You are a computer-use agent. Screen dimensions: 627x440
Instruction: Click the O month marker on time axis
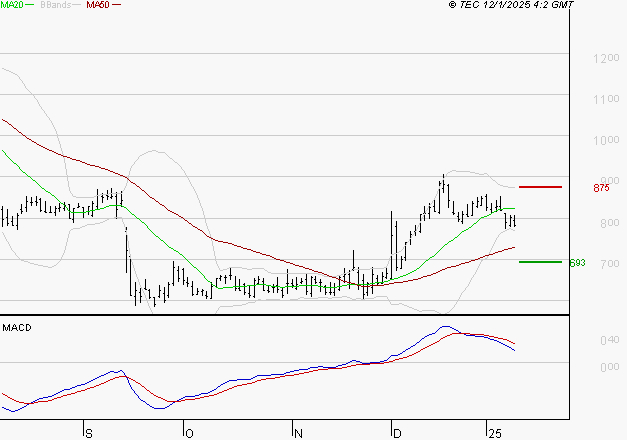(x=188, y=432)
